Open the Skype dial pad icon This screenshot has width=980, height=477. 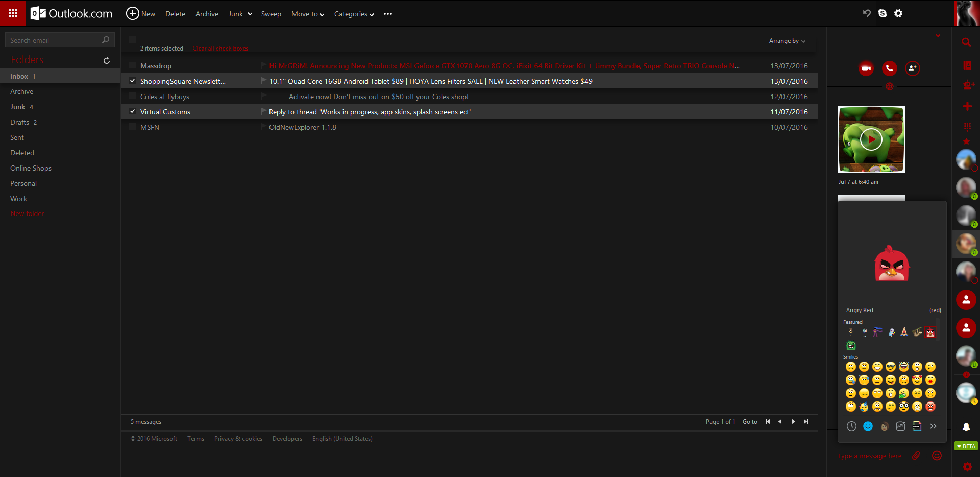click(x=967, y=126)
